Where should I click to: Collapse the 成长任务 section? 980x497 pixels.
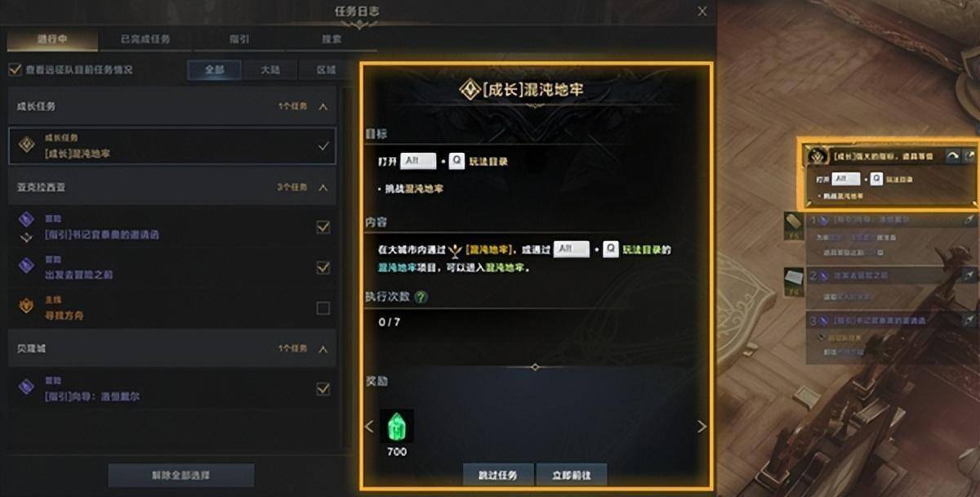[323, 106]
